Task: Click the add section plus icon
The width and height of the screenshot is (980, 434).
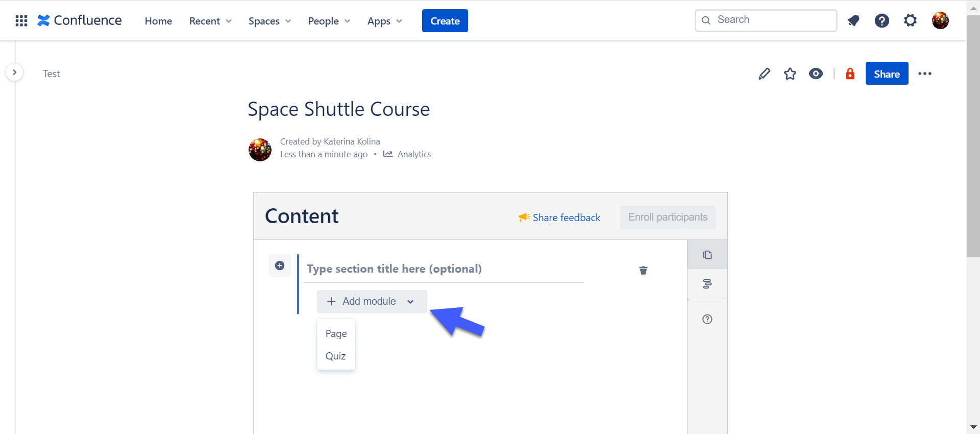Action: pyautogui.click(x=280, y=266)
